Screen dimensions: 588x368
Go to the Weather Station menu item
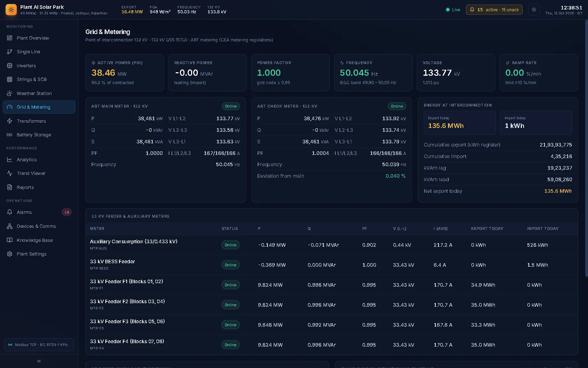pos(39,93)
